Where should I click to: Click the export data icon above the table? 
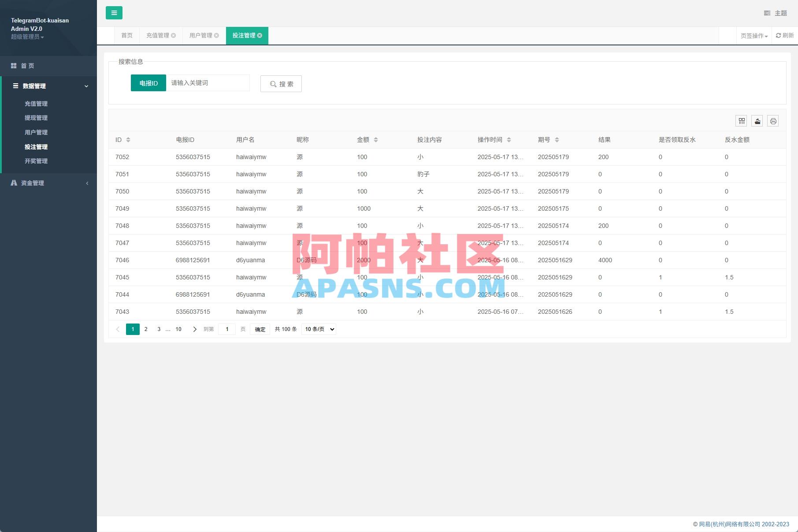(x=757, y=121)
